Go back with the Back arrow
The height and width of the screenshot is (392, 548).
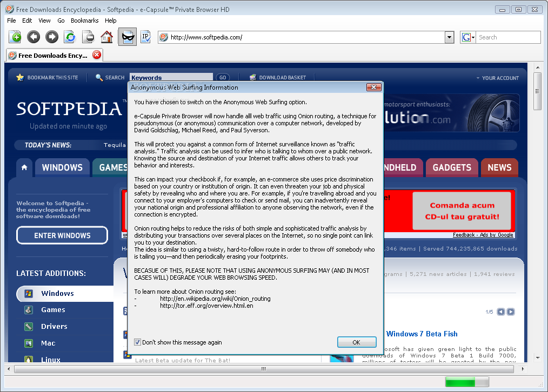coord(34,37)
